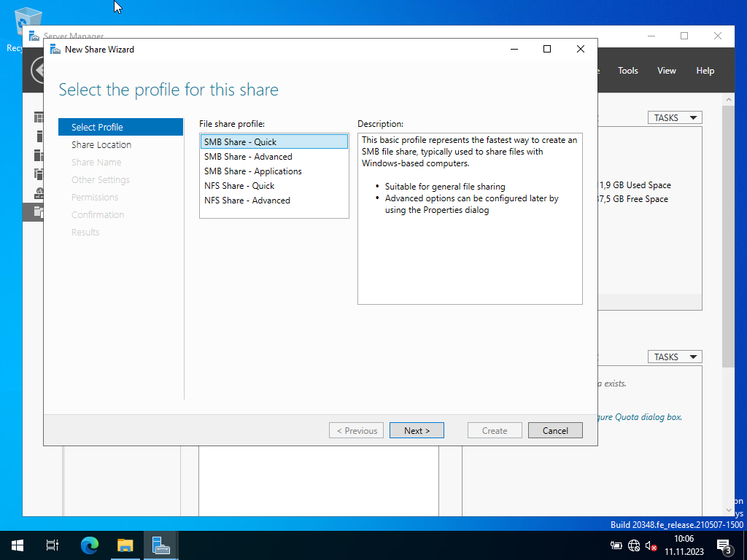The height and width of the screenshot is (560, 747).
Task: Open File Explorer from the taskbar
Action: tap(125, 545)
